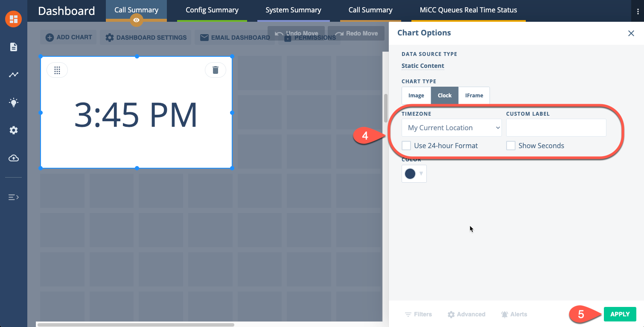
Task: Click the green Apply button
Action: 620,314
